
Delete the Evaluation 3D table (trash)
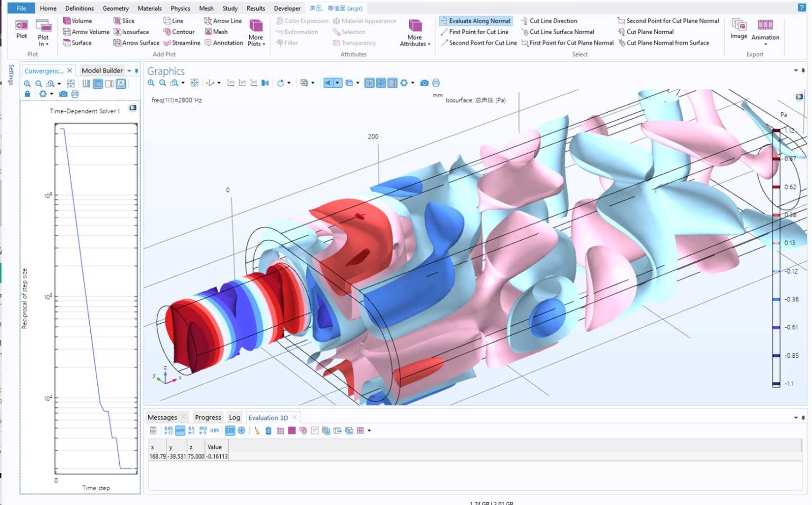pos(268,431)
